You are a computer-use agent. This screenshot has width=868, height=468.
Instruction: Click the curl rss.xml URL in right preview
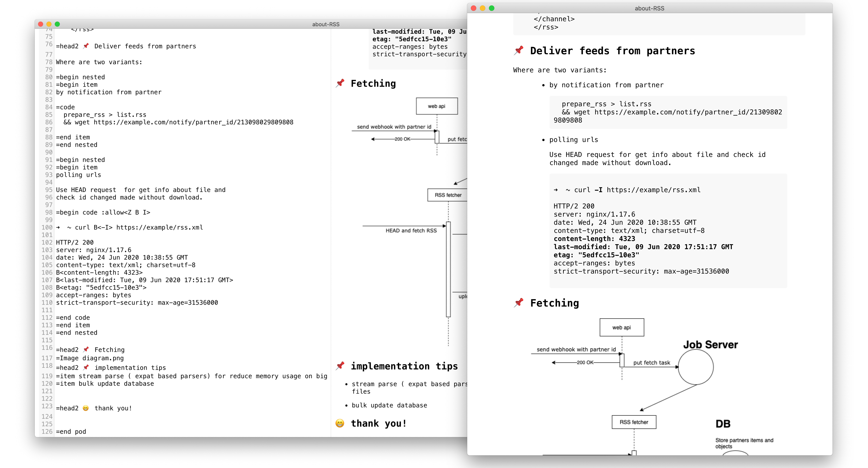point(653,190)
